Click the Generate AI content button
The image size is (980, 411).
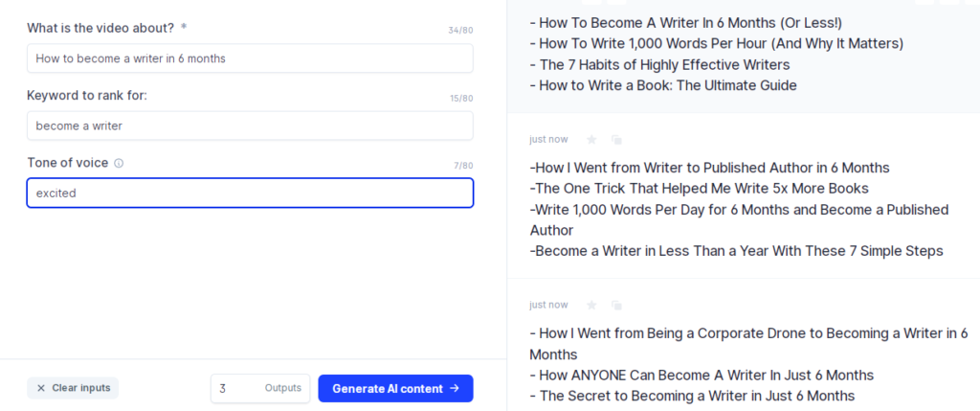(x=395, y=388)
